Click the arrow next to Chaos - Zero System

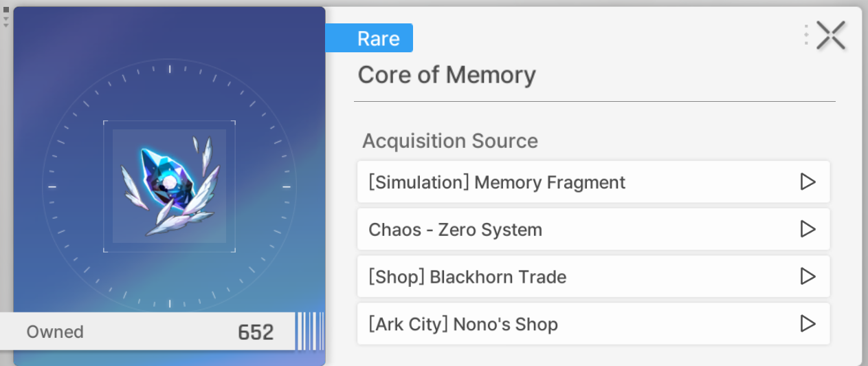808,229
